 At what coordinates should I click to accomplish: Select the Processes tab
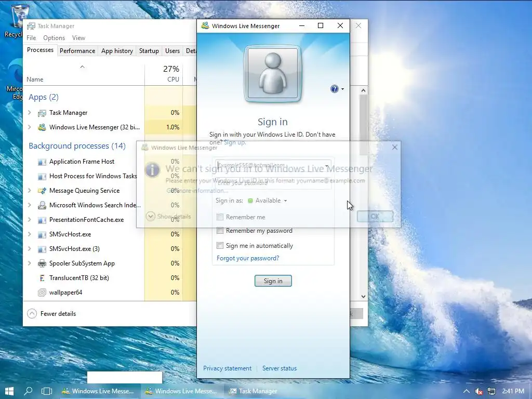(40, 50)
